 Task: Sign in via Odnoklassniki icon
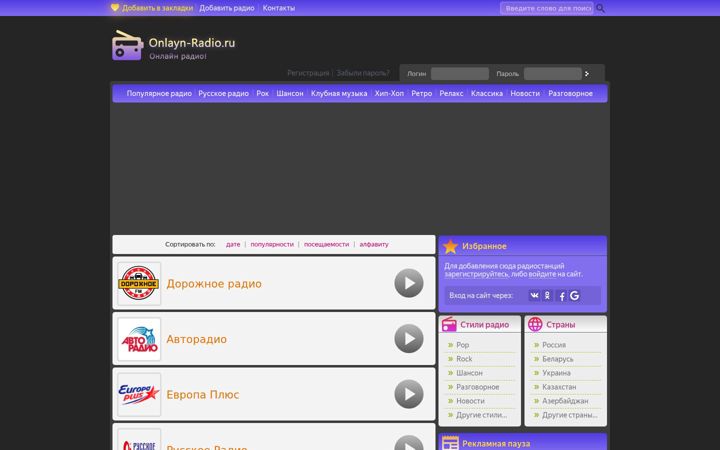tap(547, 296)
